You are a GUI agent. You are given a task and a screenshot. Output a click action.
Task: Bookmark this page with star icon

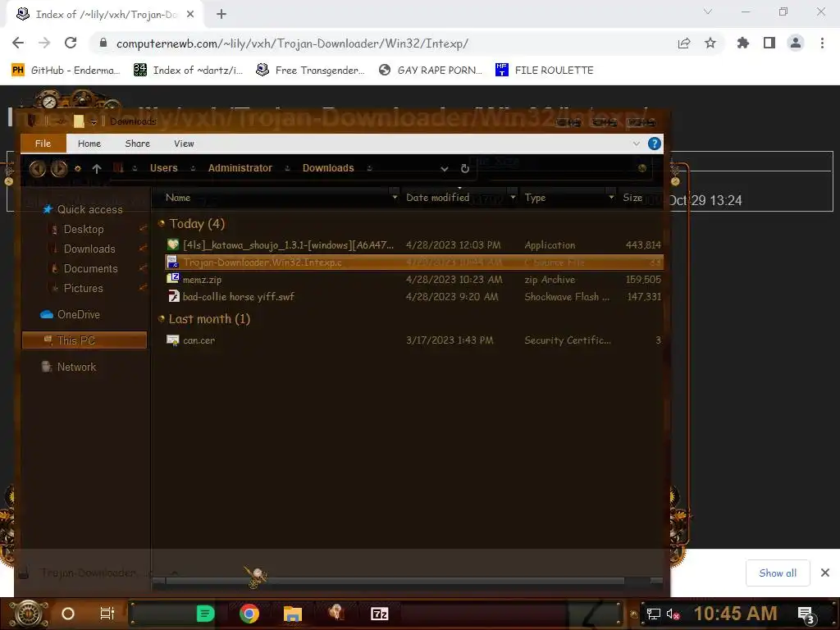pyautogui.click(x=710, y=43)
